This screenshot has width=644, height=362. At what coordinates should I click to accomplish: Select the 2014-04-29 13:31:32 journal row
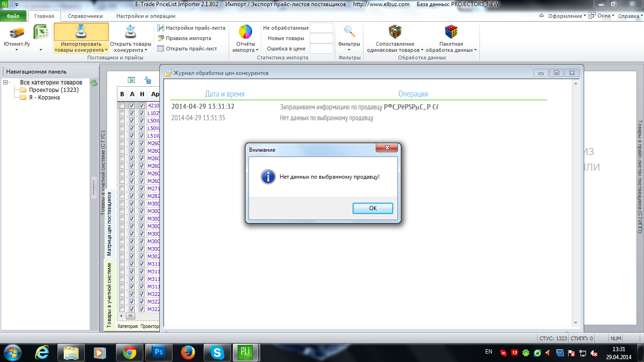(359, 107)
